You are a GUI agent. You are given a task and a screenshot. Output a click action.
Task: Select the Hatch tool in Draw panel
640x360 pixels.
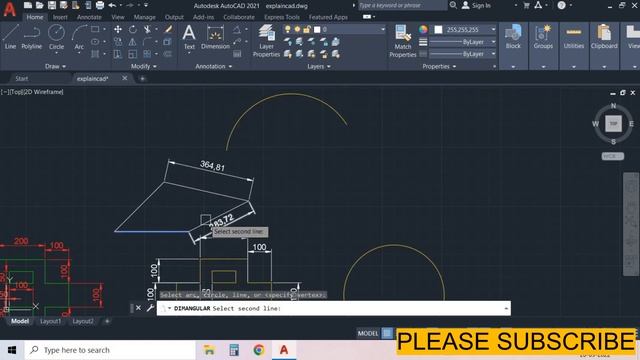95,54
